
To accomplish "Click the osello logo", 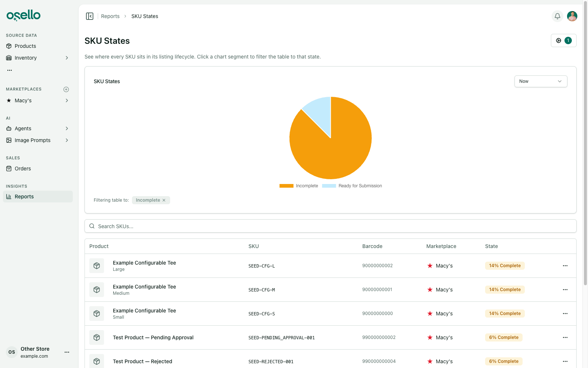I will [x=24, y=15].
